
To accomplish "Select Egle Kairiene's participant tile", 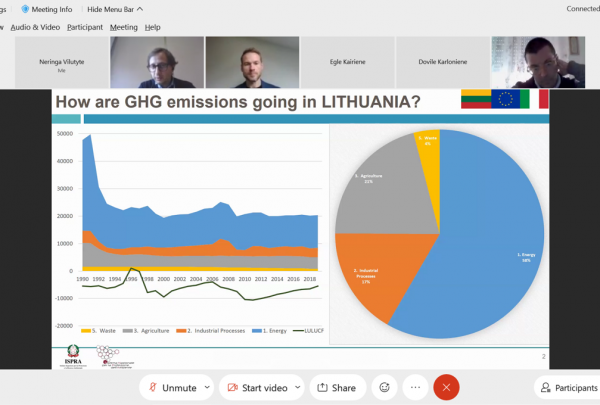I will point(348,61).
